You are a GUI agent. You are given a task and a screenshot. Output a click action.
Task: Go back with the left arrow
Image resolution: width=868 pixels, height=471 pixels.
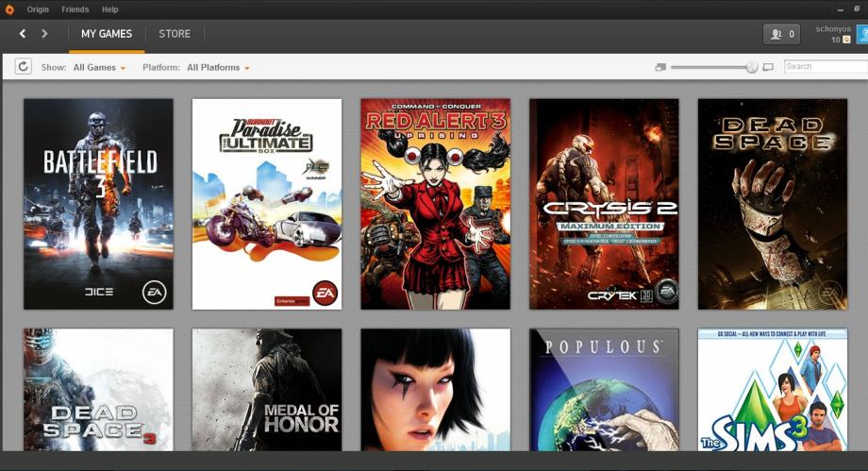[22, 34]
